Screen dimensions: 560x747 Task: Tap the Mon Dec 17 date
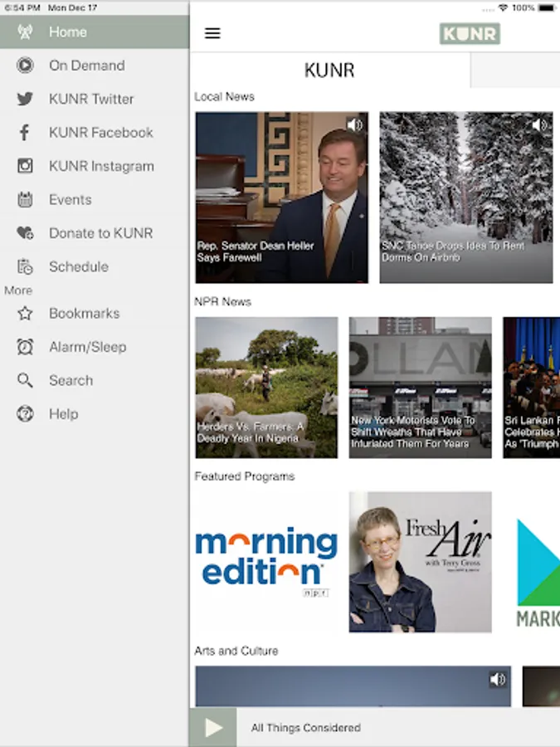click(x=72, y=7)
